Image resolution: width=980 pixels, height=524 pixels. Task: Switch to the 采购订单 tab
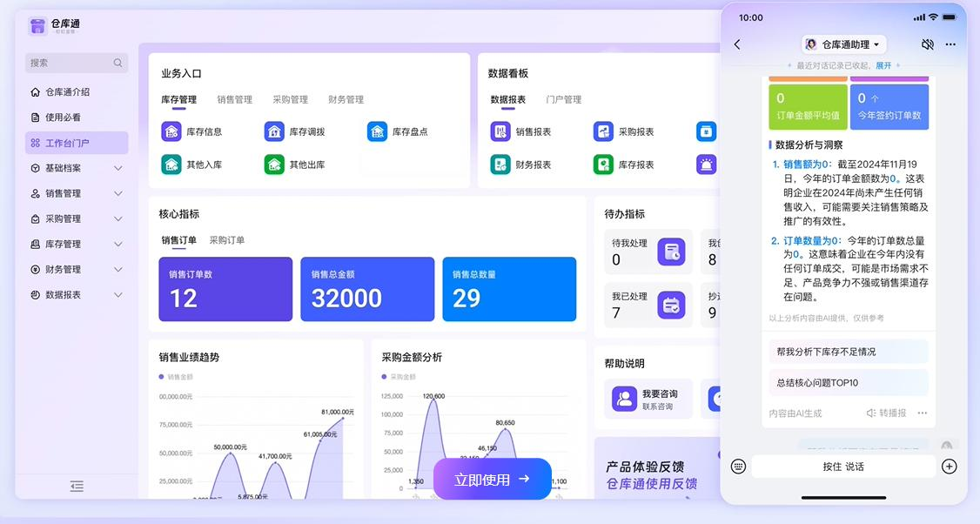point(227,240)
